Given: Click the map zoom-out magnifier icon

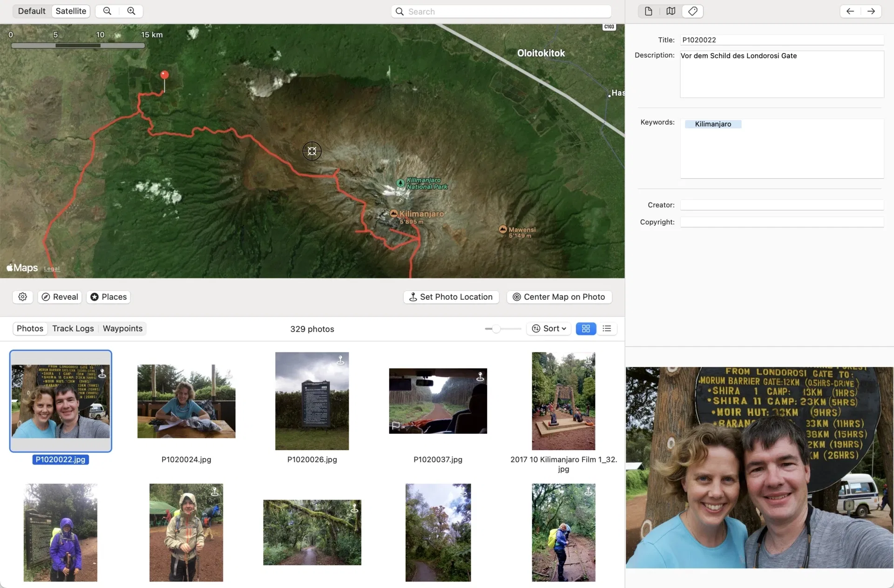Looking at the screenshot, I should click(x=107, y=11).
